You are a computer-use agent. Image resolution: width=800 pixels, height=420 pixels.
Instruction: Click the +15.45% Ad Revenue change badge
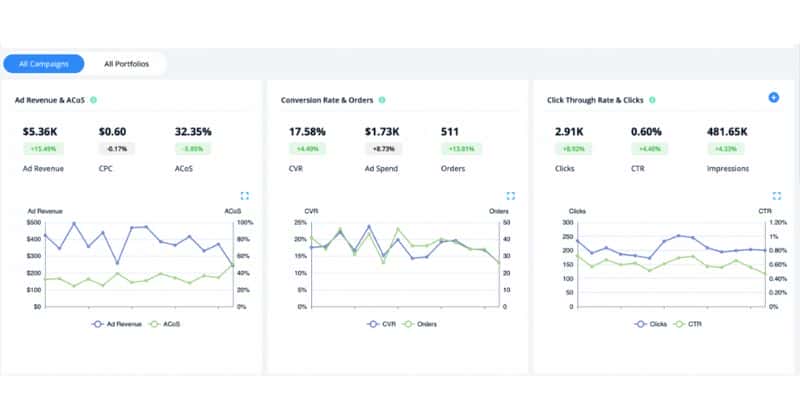(43, 149)
